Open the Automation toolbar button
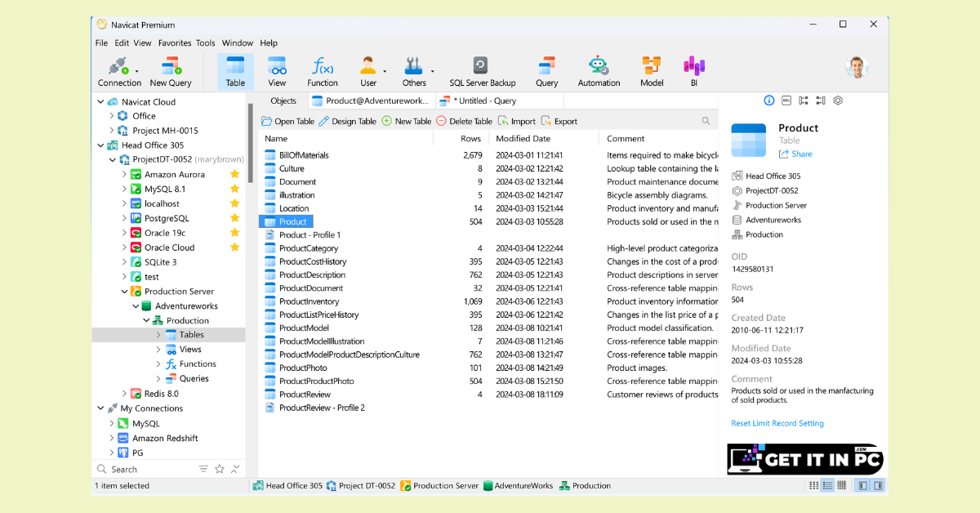 (599, 72)
